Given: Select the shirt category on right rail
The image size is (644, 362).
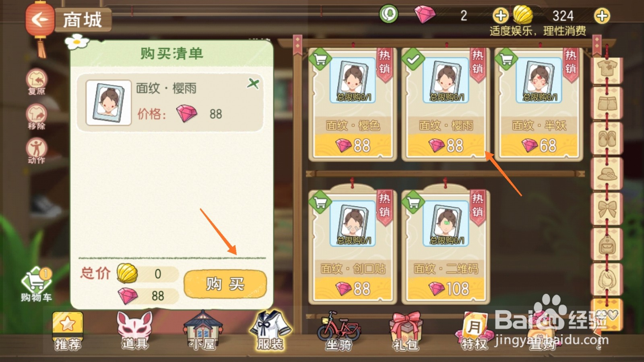Looking at the screenshot, I should (x=607, y=69).
